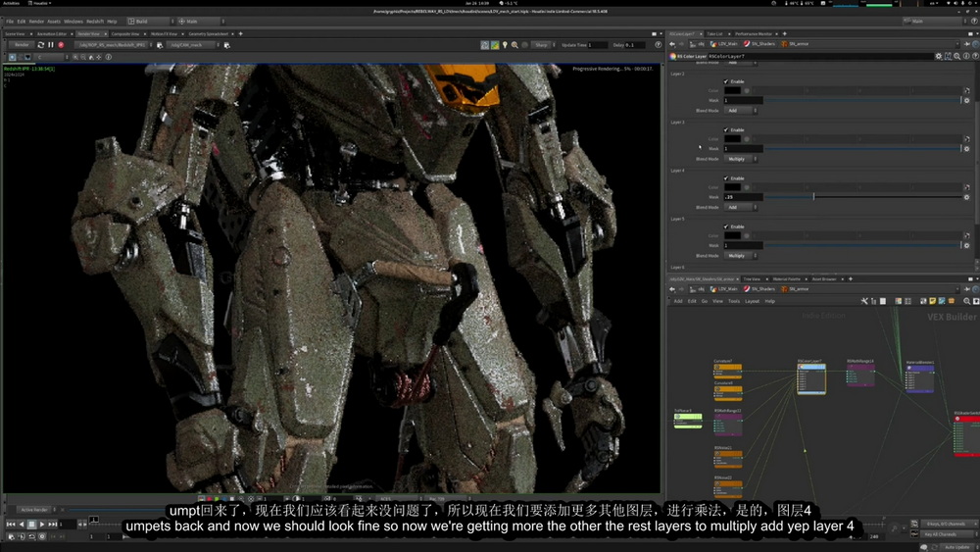Click SN_Shaders in the parameter pane path
Viewport: 980px width, 552px height.
point(759,44)
